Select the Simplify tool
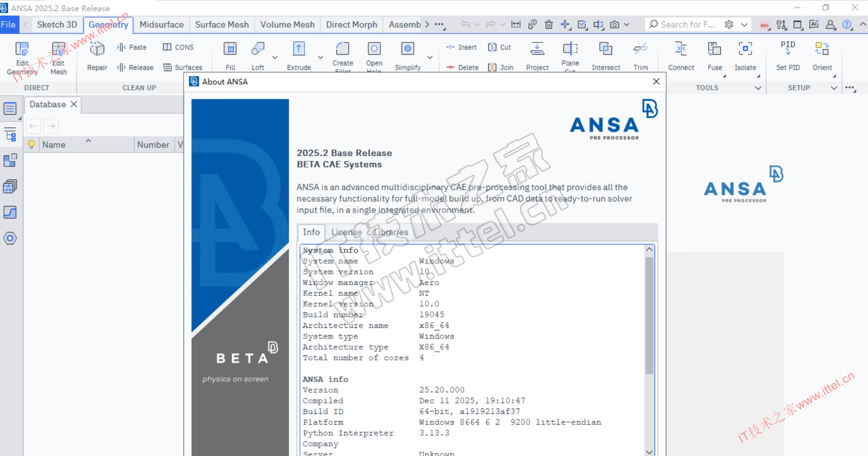This screenshot has width=868, height=456. point(407,49)
